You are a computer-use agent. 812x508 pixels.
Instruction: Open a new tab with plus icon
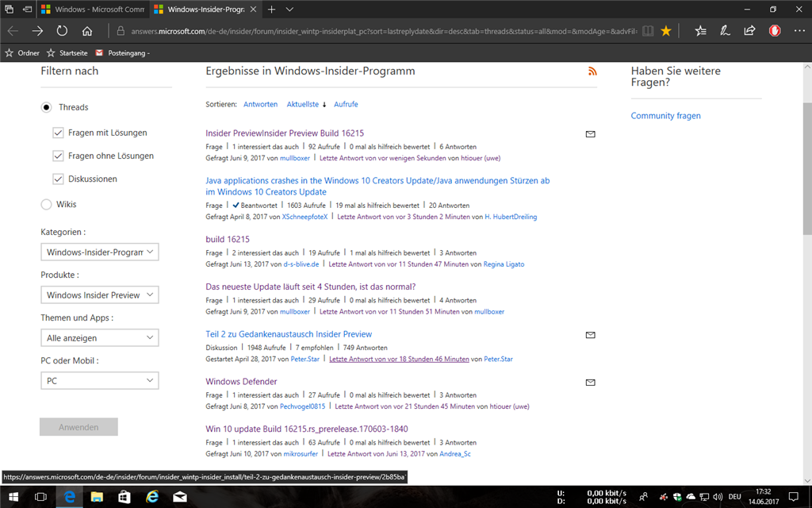(x=271, y=10)
